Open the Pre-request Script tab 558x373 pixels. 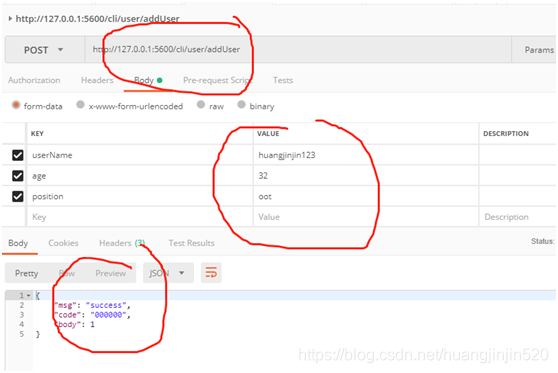point(217,80)
